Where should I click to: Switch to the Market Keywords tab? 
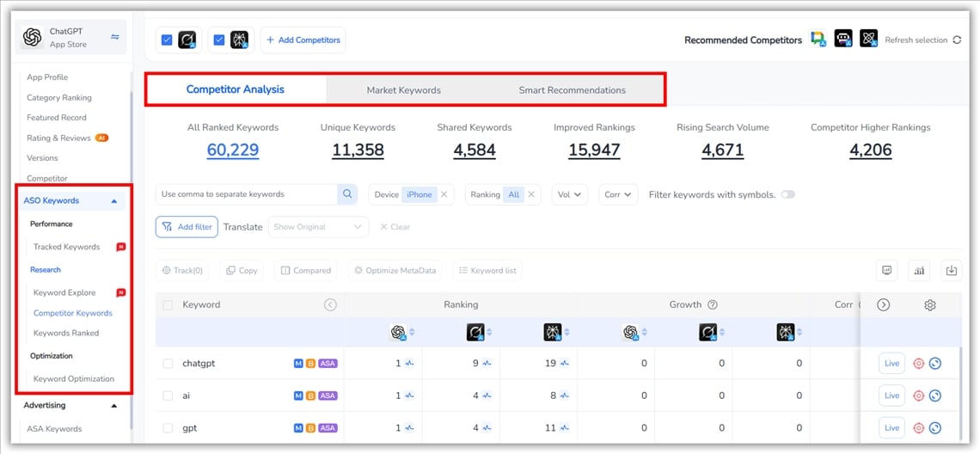click(x=403, y=90)
